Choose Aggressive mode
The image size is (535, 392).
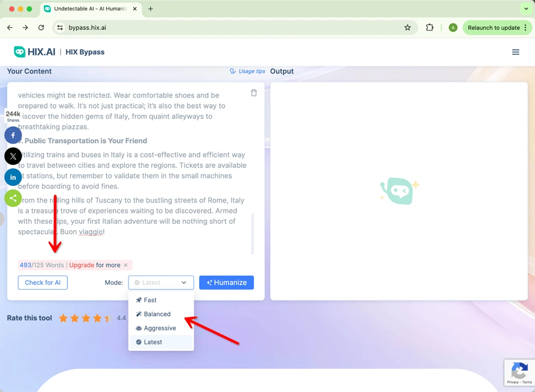161,328
